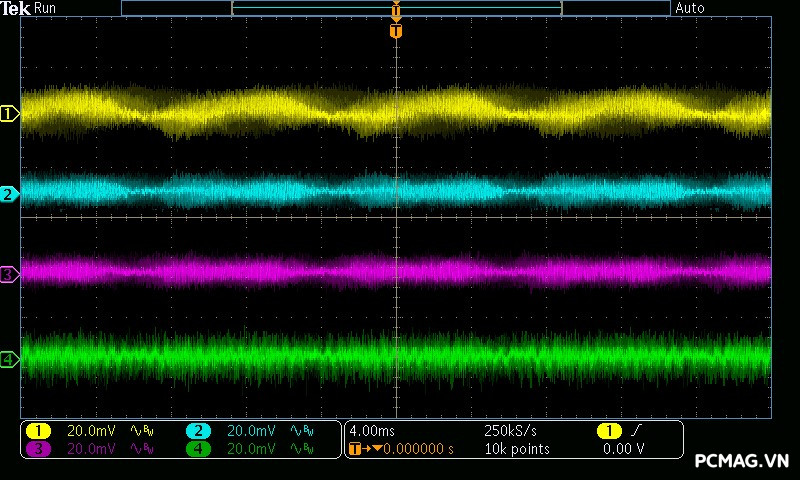Select the yellow channel 1 badge
Image resolution: width=800 pixels, height=480 pixels.
38,431
